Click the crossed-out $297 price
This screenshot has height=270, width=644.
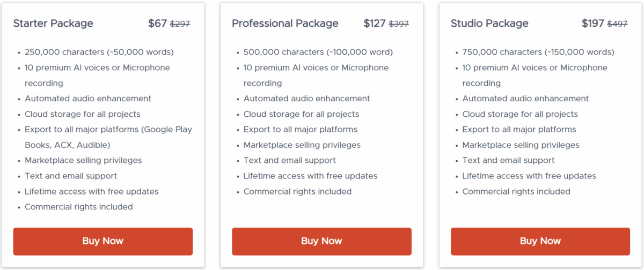coord(180,24)
